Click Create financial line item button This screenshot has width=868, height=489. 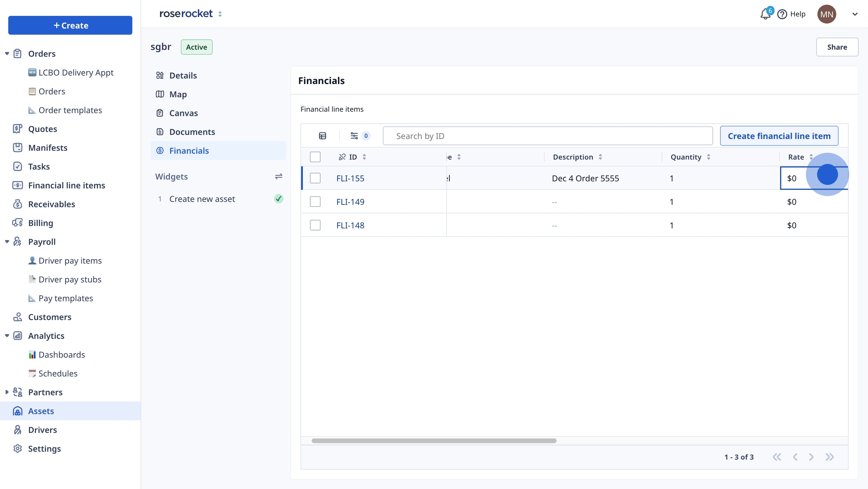pyautogui.click(x=779, y=136)
